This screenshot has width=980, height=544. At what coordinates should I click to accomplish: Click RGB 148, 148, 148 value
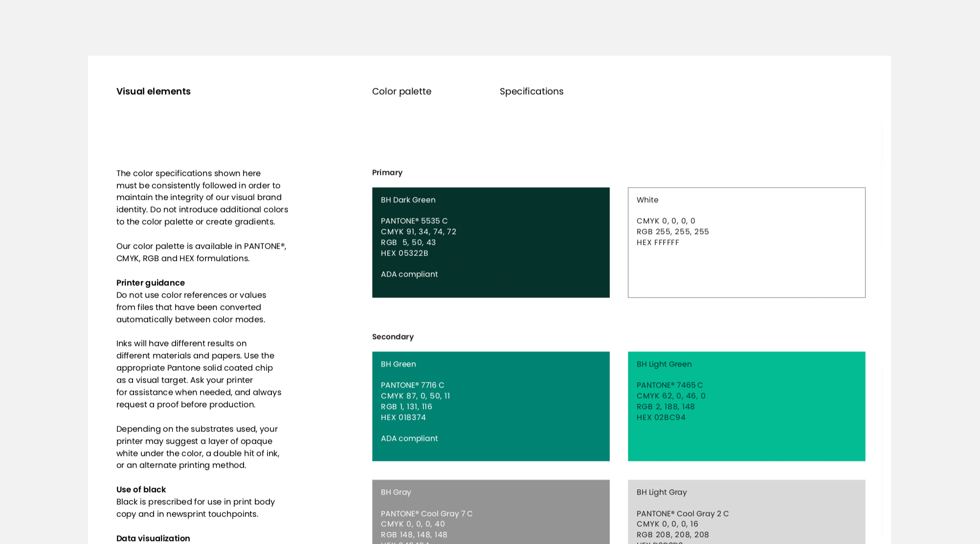pos(414,535)
